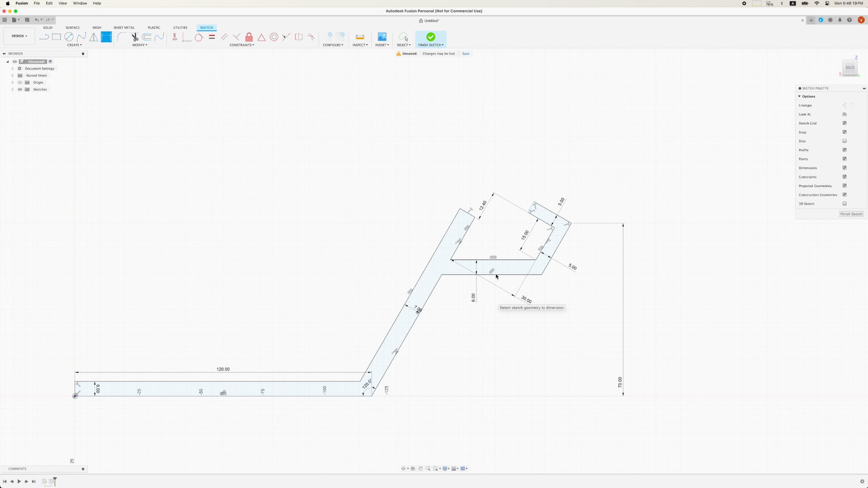Expand the Origin tree node
This screenshot has width=868, height=488.
[13, 83]
